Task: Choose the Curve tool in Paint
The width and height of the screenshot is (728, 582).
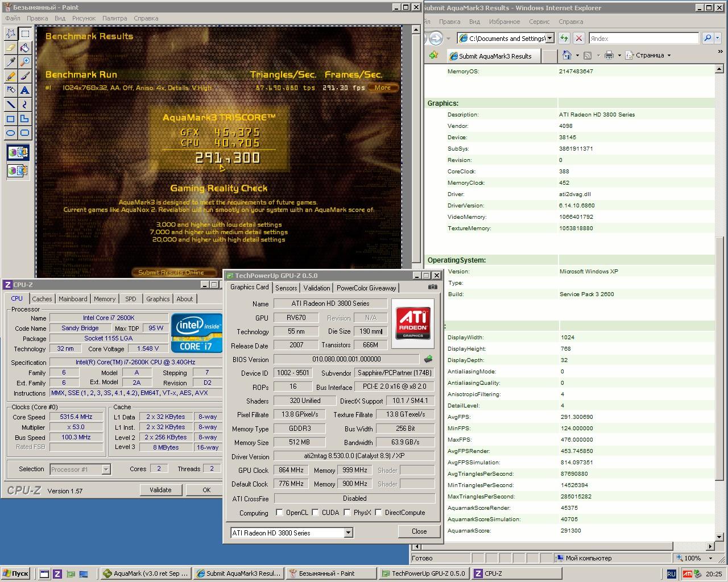Action: click(25, 105)
